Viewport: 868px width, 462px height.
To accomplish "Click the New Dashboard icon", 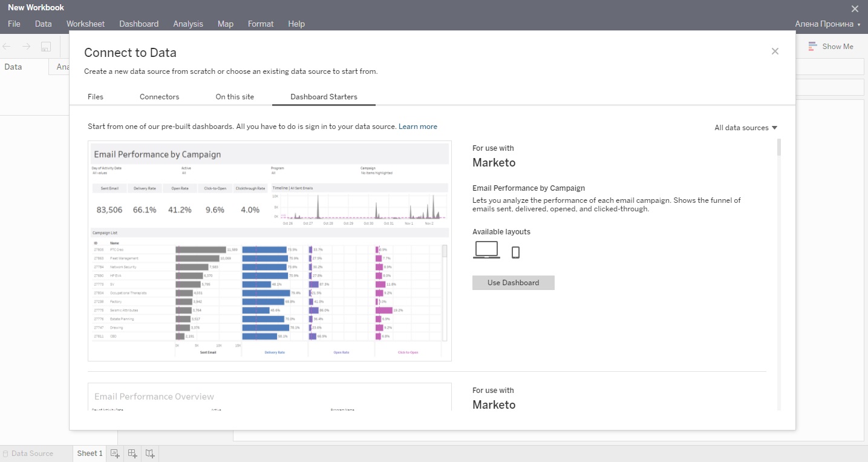I will tap(132, 454).
